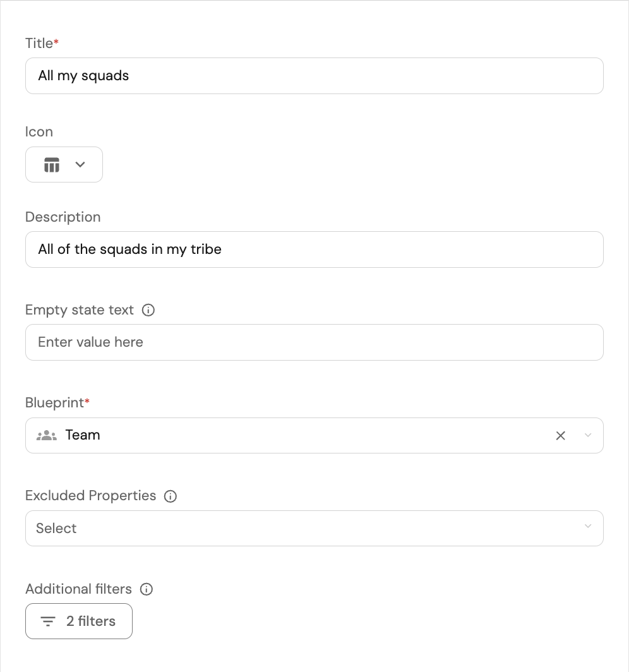Viewport: 629px width, 672px height.
Task: Focus the Title field containing All my squads
Action: click(x=314, y=76)
